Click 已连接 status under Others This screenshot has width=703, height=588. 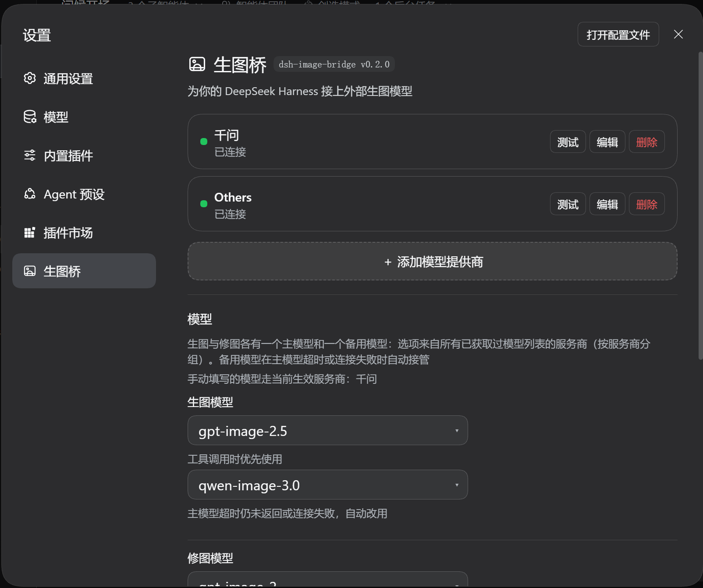pyautogui.click(x=230, y=214)
